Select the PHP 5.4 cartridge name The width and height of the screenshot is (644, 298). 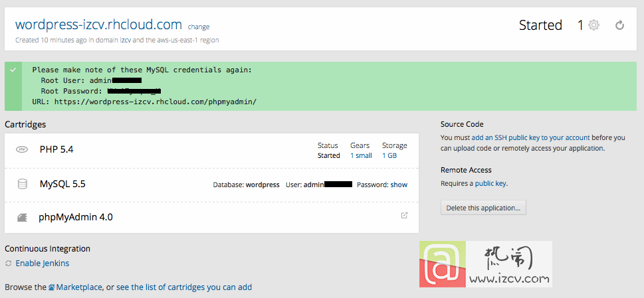tap(56, 149)
